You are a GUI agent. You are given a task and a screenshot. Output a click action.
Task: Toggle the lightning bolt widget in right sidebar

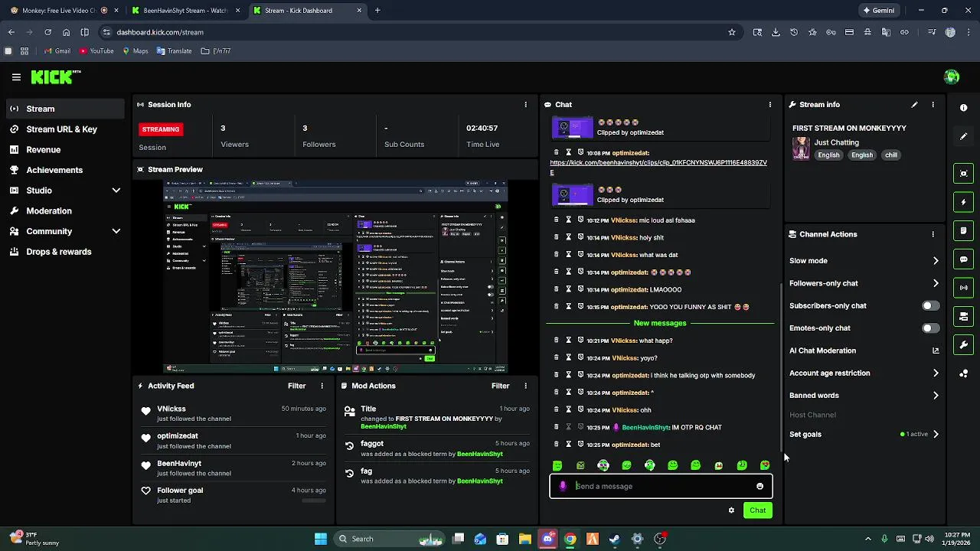point(964,202)
